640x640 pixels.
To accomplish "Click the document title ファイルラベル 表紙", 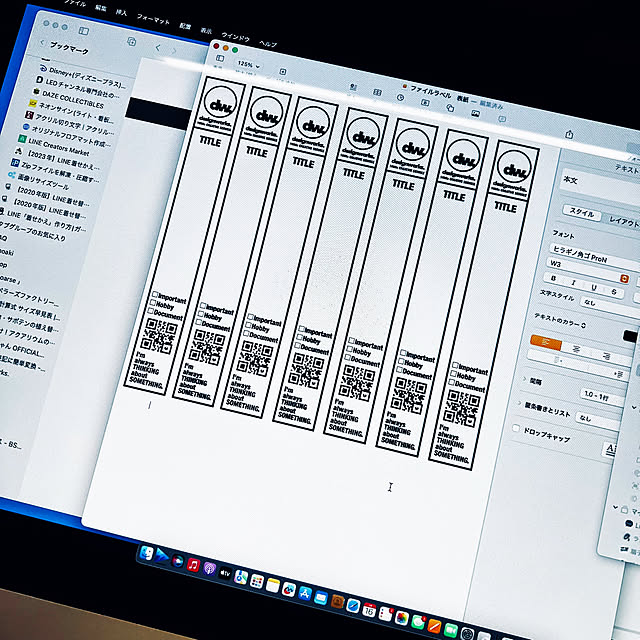I will point(439,93).
